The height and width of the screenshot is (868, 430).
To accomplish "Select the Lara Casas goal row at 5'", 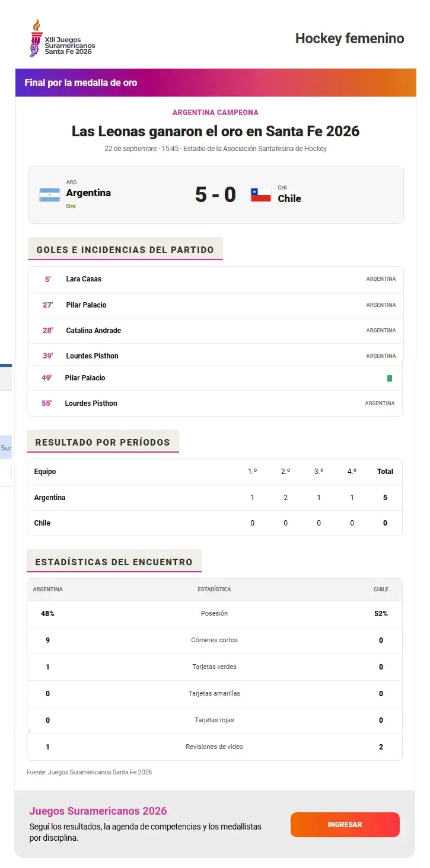I will click(x=216, y=279).
